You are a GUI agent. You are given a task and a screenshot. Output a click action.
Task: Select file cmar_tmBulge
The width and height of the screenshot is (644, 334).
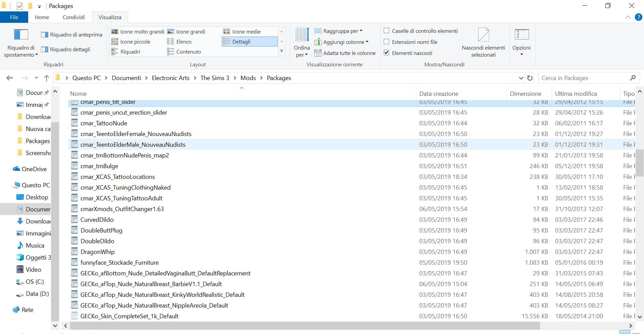tap(99, 166)
